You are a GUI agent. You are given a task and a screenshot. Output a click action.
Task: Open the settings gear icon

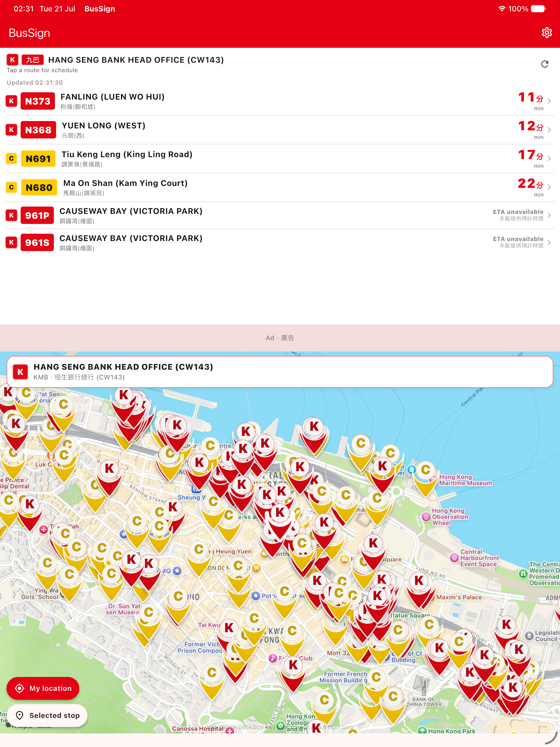[x=546, y=33]
